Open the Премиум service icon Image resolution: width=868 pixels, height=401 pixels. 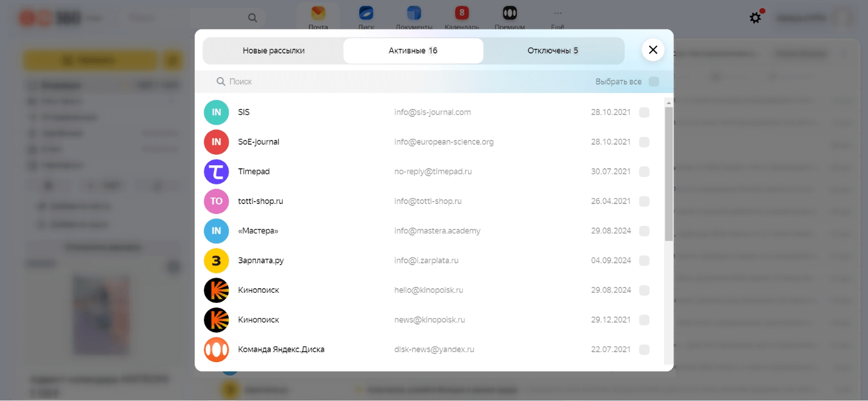pos(509,13)
